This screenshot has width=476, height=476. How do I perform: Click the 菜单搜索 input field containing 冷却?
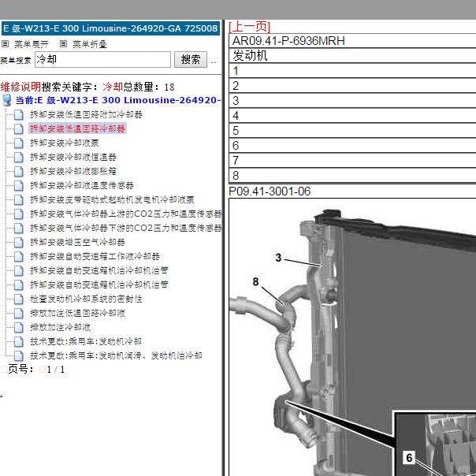tap(103, 60)
